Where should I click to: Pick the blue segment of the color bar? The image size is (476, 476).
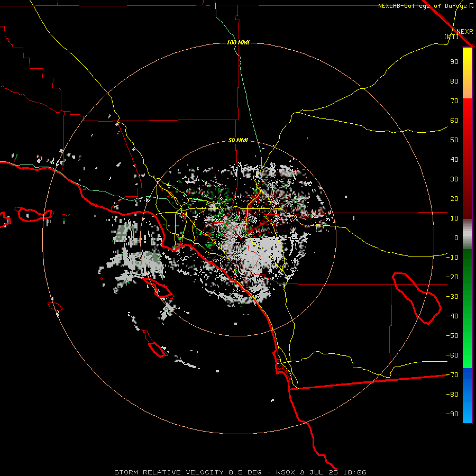(467, 396)
